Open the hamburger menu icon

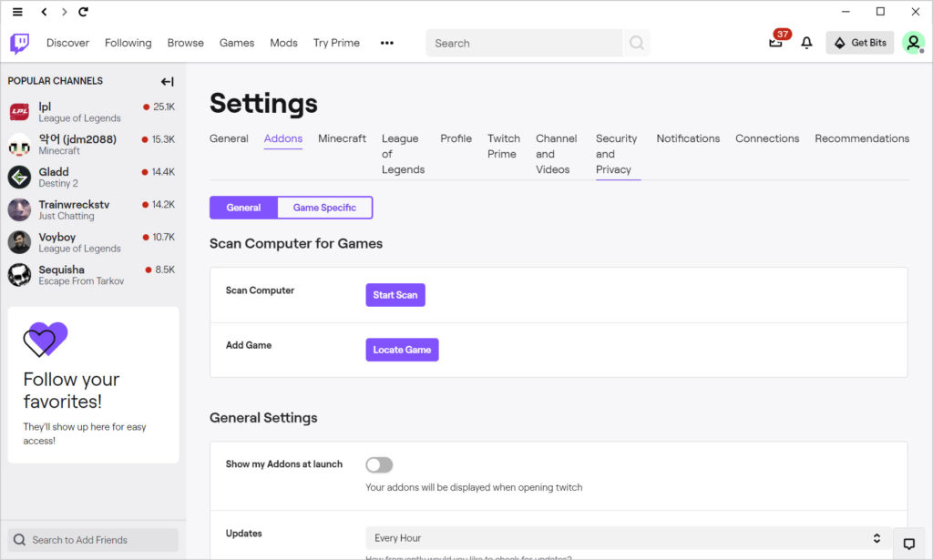(17, 12)
